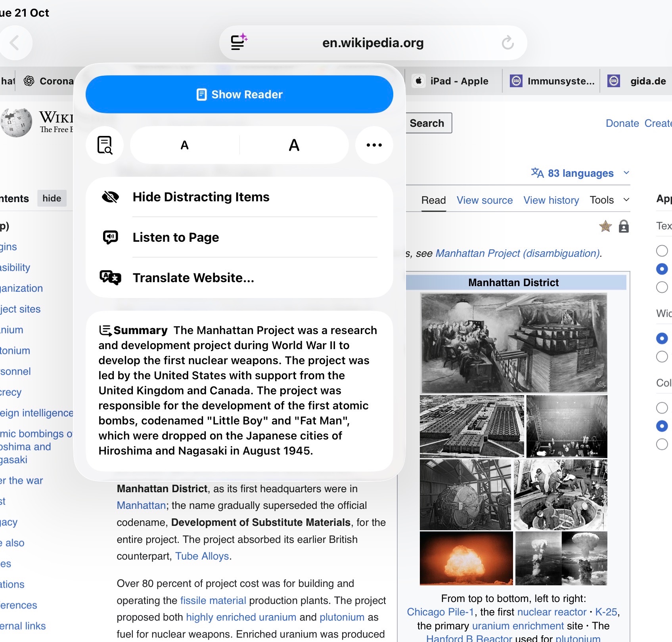Open the Chicago Pile-1 sketch image
672x642 pixels.
pyautogui.click(x=514, y=343)
